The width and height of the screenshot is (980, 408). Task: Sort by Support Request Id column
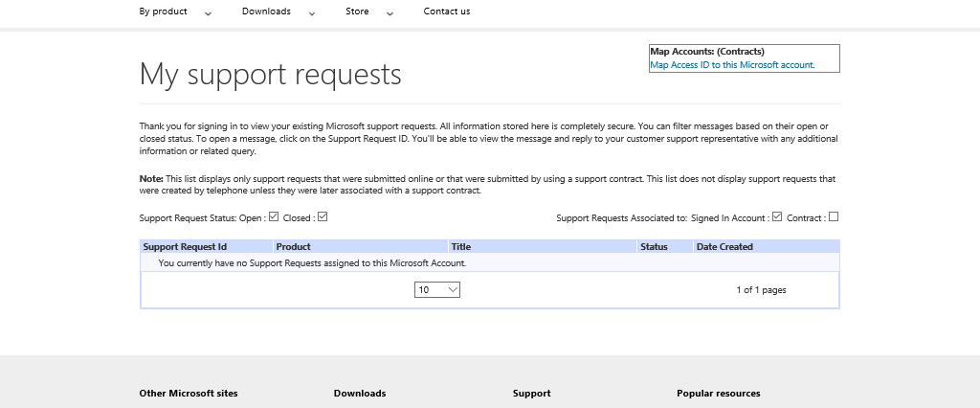click(185, 247)
